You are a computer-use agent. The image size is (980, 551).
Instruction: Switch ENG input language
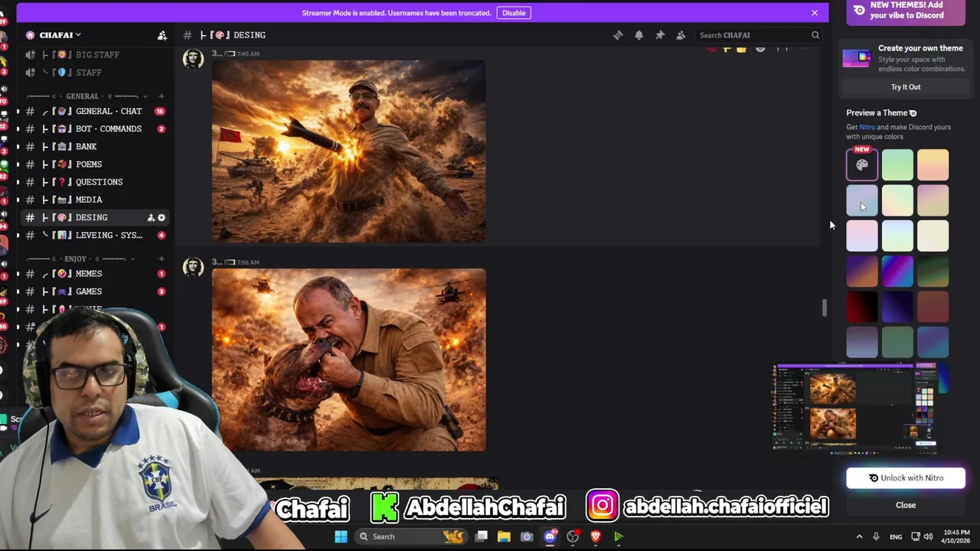coord(896,537)
